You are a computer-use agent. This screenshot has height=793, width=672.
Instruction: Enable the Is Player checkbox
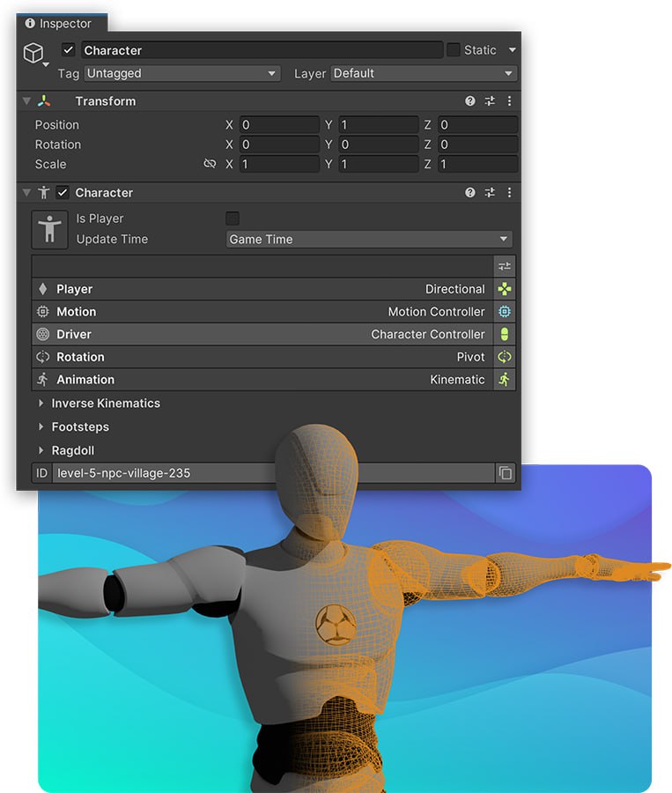pyautogui.click(x=233, y=219)
